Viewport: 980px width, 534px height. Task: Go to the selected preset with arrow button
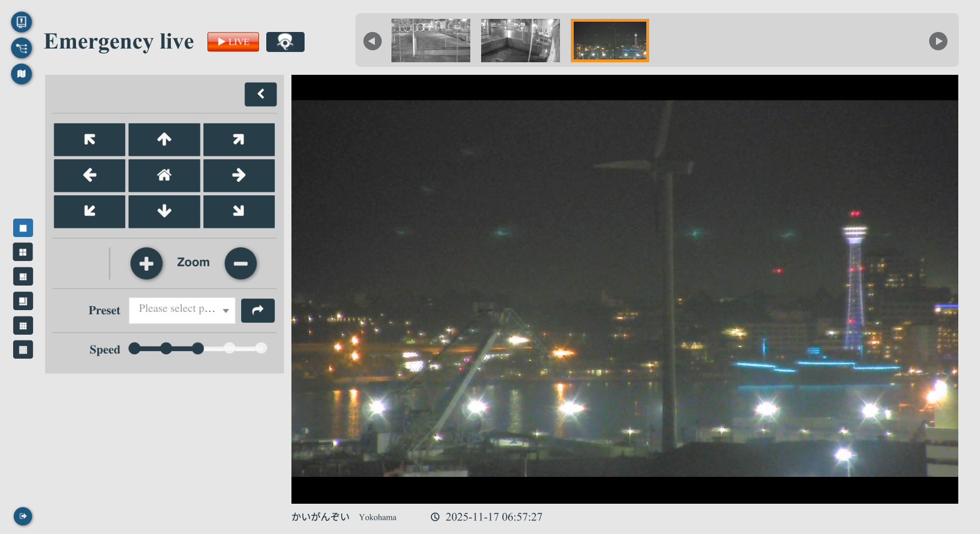click(258, 310)
